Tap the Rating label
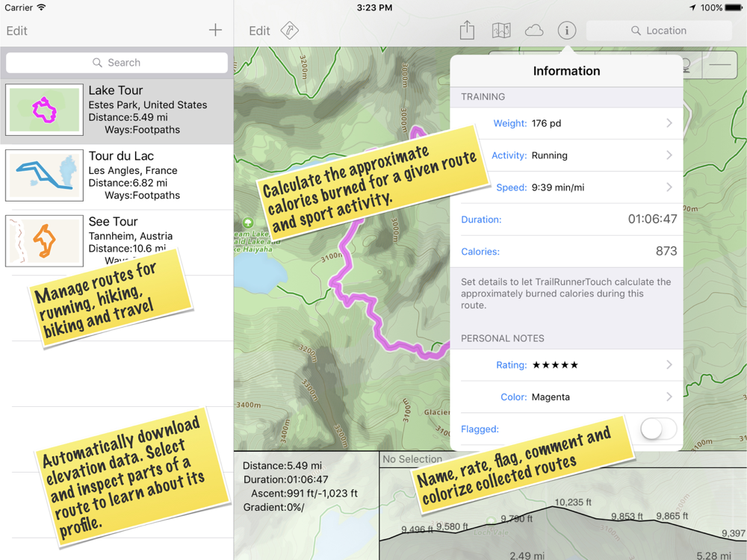 tap(511, 365)
